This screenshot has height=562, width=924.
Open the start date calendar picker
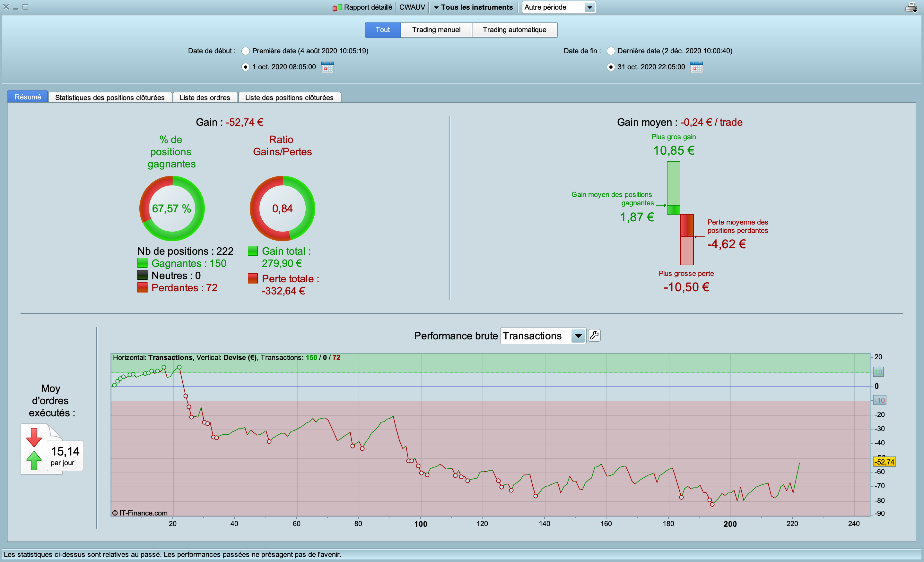pyautogui.click(x=327, y=67)
